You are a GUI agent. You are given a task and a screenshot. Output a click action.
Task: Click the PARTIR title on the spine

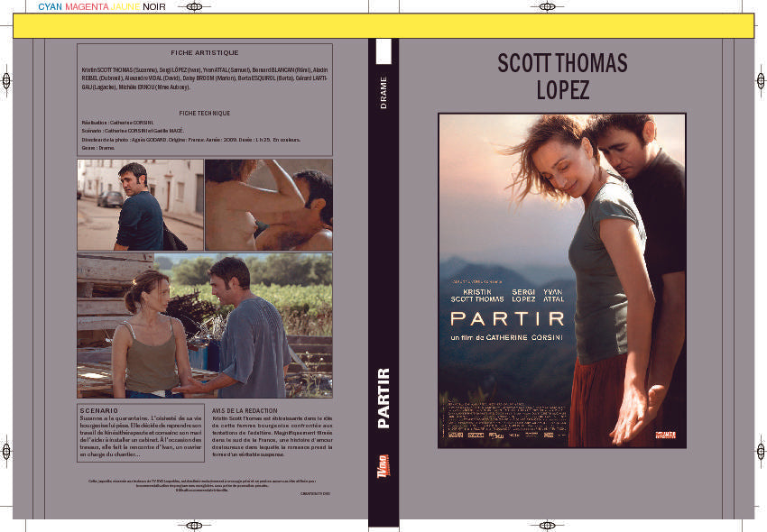tap(383, 399)
